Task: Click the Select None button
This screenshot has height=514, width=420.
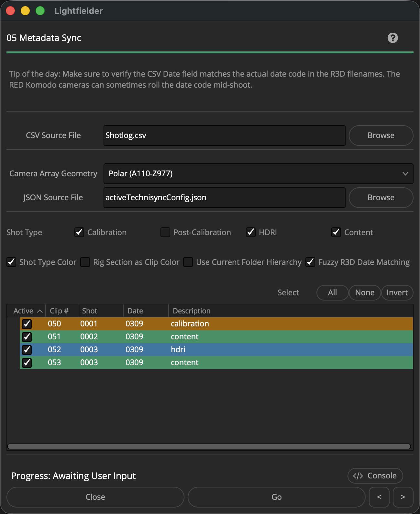Action: point(365,293)
